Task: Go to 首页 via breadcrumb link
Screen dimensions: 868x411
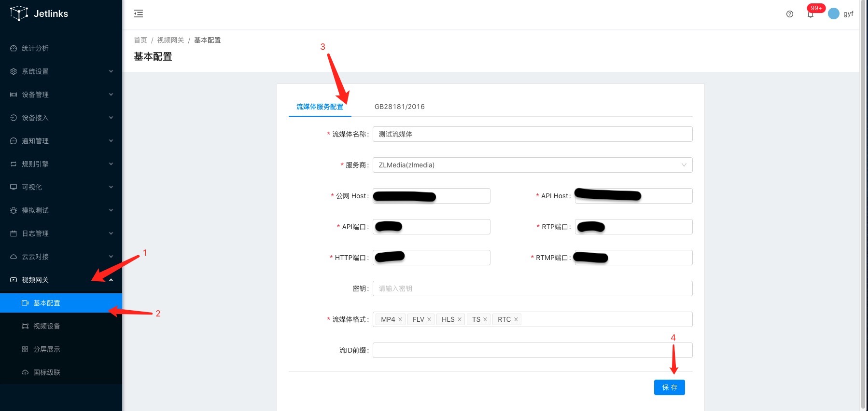Action: click(140, 40)
